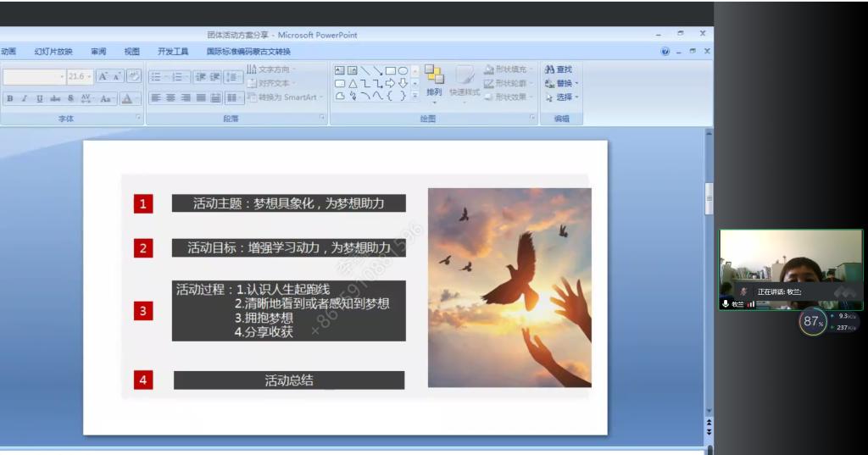Viewport: 868px width, 455px height.
Task: Click the Clear Formatting eraser icon
Action: 133,76
